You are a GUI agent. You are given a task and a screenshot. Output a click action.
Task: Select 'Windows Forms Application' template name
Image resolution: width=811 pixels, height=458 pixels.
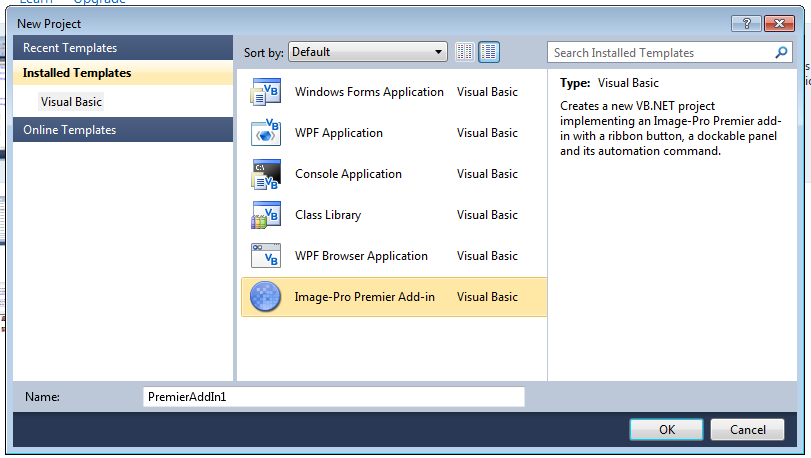tap(369, 92)
